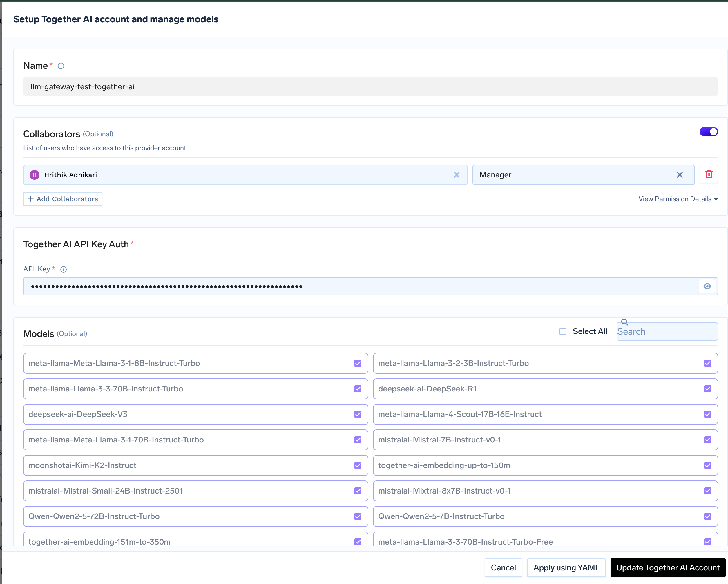Viewport: 728px width, 584px height.
Task: Click Apply using YAML button
Action: (566, 568)
